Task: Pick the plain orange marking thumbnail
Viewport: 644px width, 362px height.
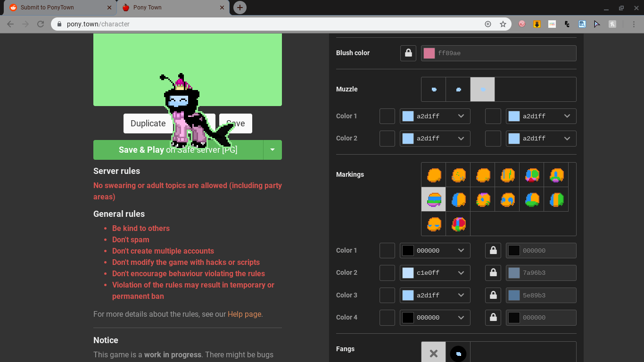Action: (433, 174)
